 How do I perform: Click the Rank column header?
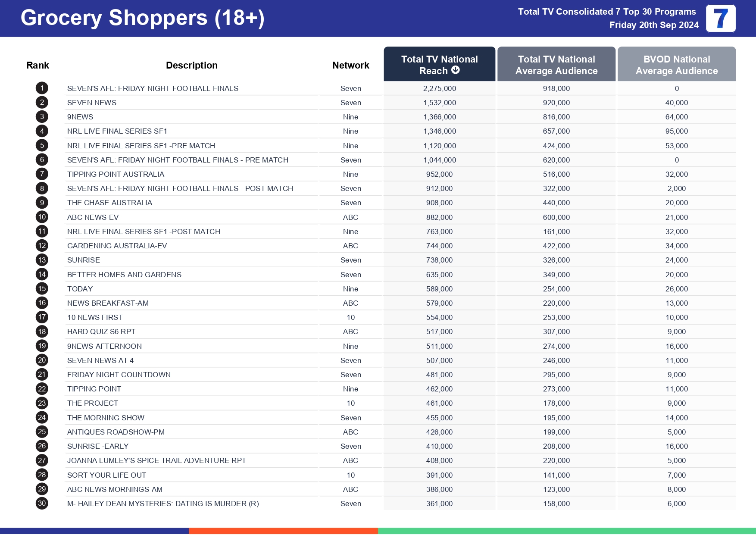[37, 66]
